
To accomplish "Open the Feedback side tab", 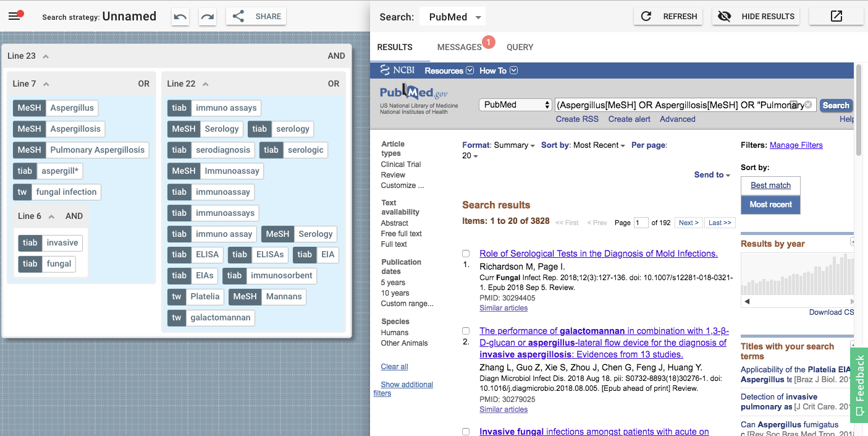I will point(859,385).
